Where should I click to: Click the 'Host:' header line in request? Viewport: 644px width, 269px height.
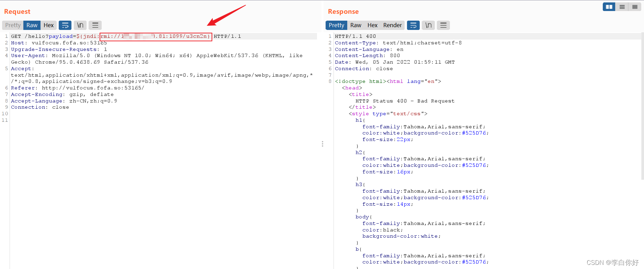point(59,43)
